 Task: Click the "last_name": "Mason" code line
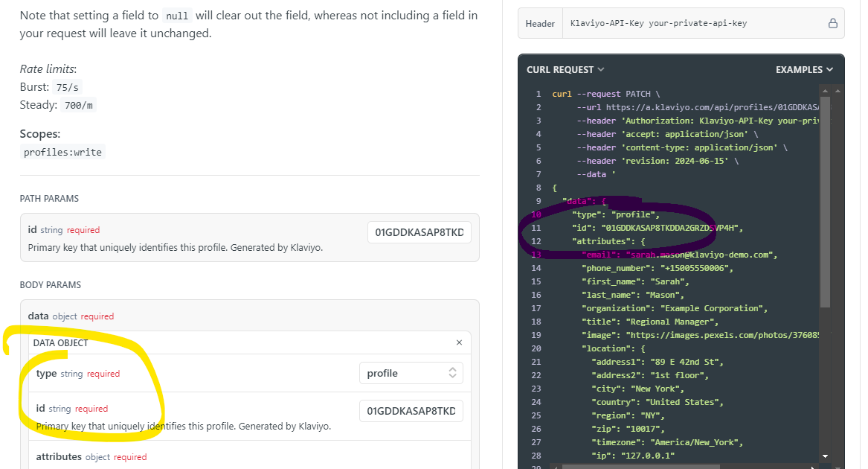[633, 295]
